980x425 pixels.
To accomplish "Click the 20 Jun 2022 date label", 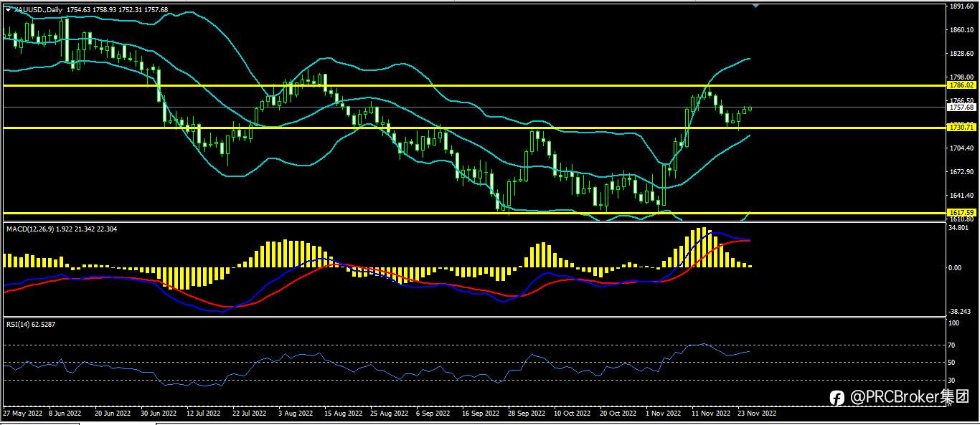I will tap(113, 414).
